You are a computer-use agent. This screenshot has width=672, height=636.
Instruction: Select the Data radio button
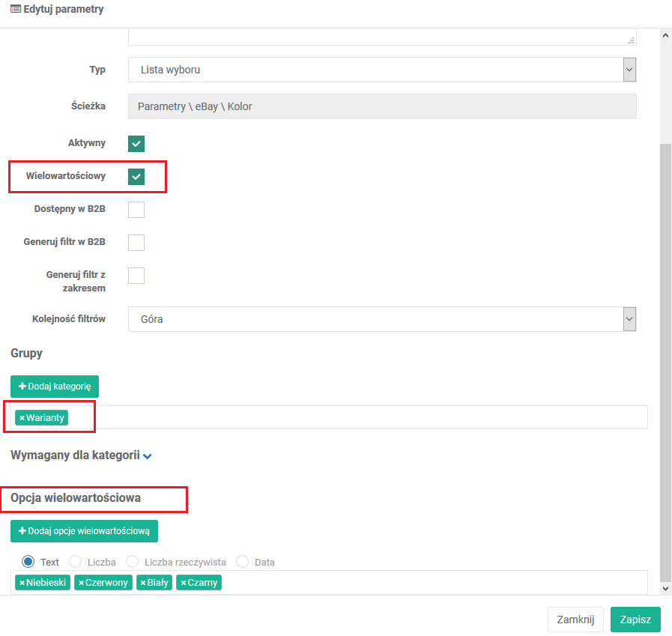[x=243, y=562]
